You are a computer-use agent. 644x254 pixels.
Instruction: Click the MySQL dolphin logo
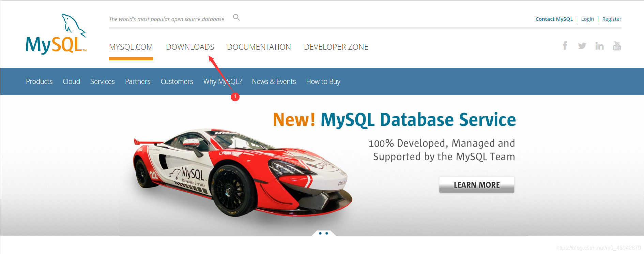(56, 34)
